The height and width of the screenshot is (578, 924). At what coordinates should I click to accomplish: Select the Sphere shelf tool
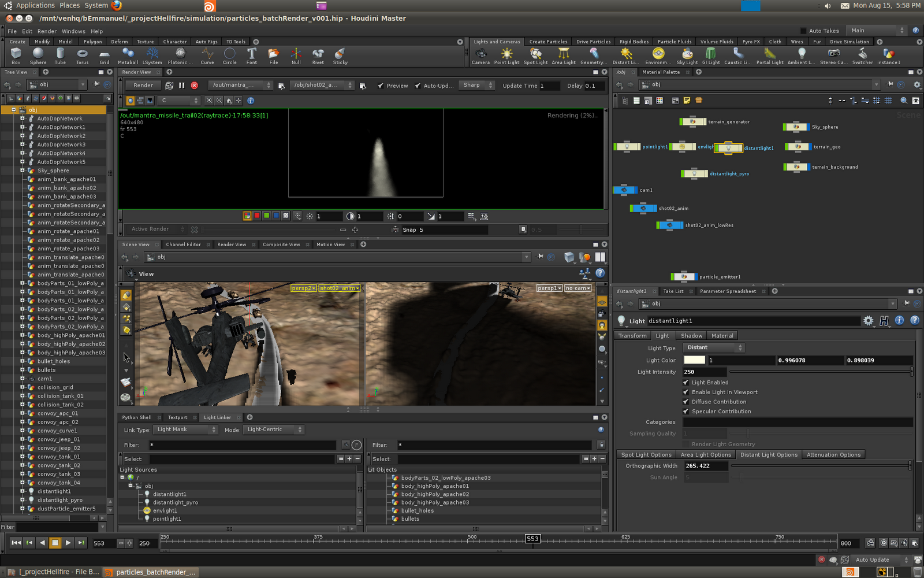pos(38,55)
